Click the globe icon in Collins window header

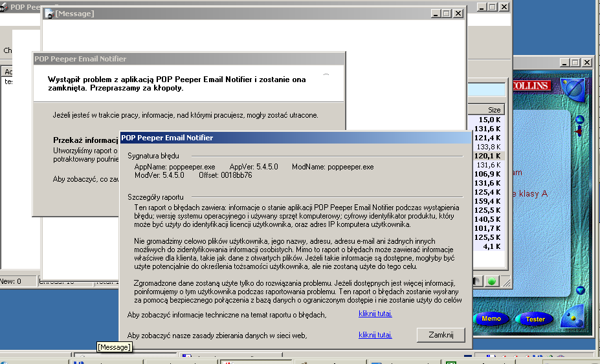coord(572,89)
